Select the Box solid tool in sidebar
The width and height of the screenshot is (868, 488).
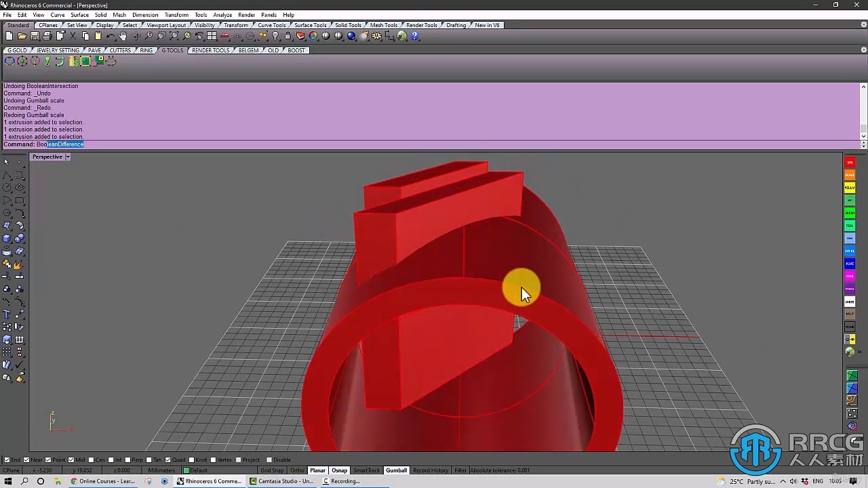click(x=7, y=239)
